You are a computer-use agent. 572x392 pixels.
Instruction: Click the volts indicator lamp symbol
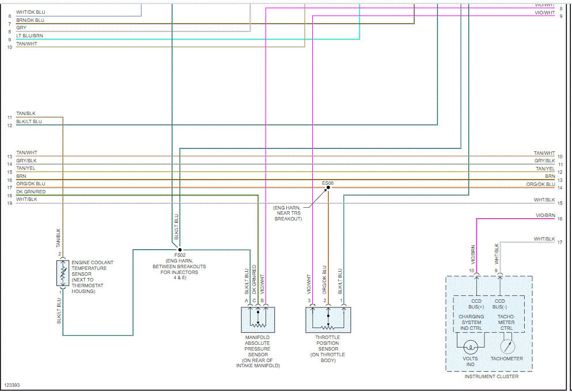point(471,347)
